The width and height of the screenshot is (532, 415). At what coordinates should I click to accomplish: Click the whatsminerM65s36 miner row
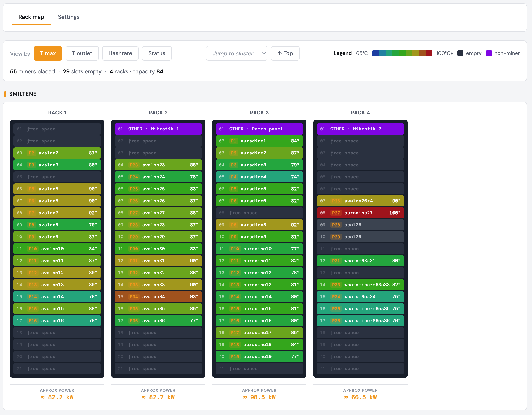coord(360,321)
